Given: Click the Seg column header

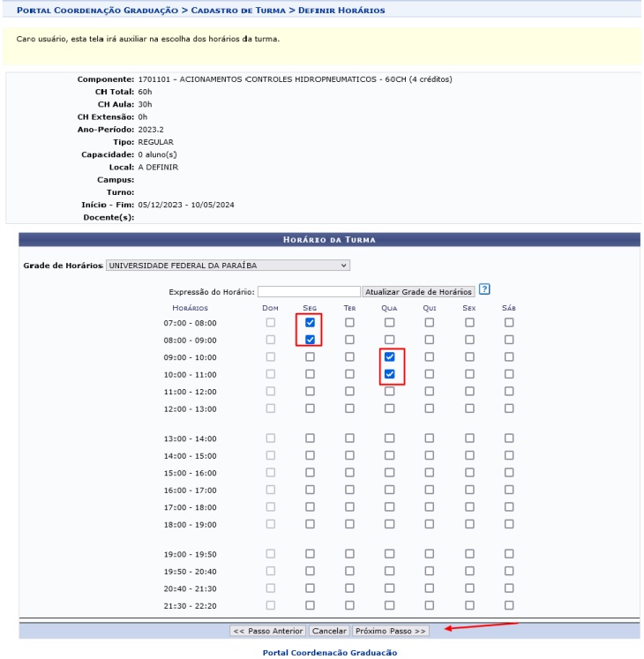Looking at the screenshot, I should coord(310,308).
